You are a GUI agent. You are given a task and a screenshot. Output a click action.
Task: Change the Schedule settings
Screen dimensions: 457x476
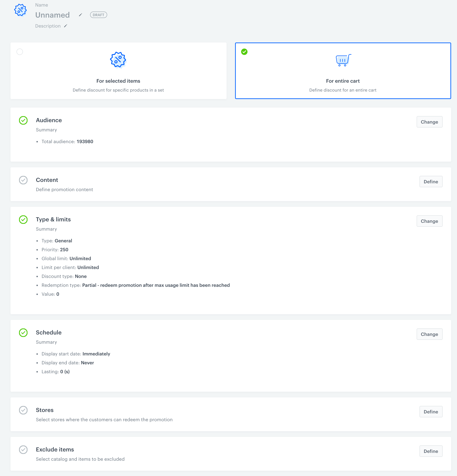[429, 334]
